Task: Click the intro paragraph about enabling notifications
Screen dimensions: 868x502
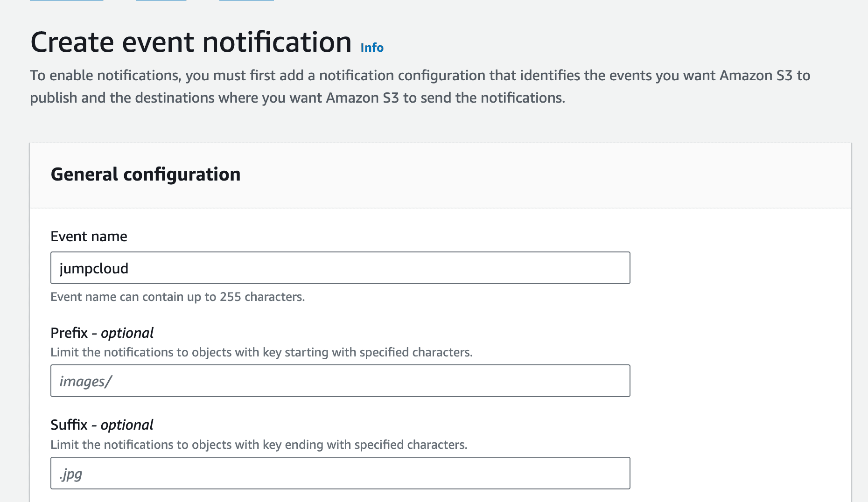Action: 420,76
